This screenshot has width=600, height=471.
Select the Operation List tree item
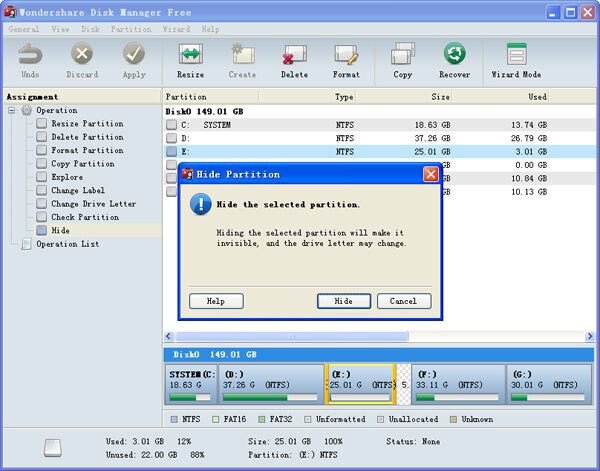[68, 244]
